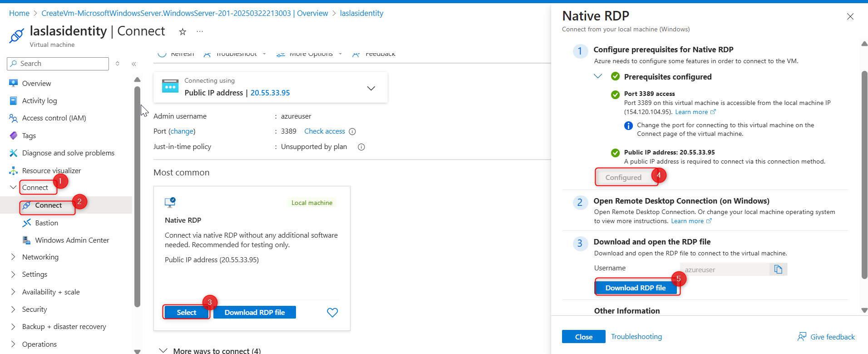This screenshot has width=868, height=354.
Task: Expand the Networking group
Action: (13, 257)
